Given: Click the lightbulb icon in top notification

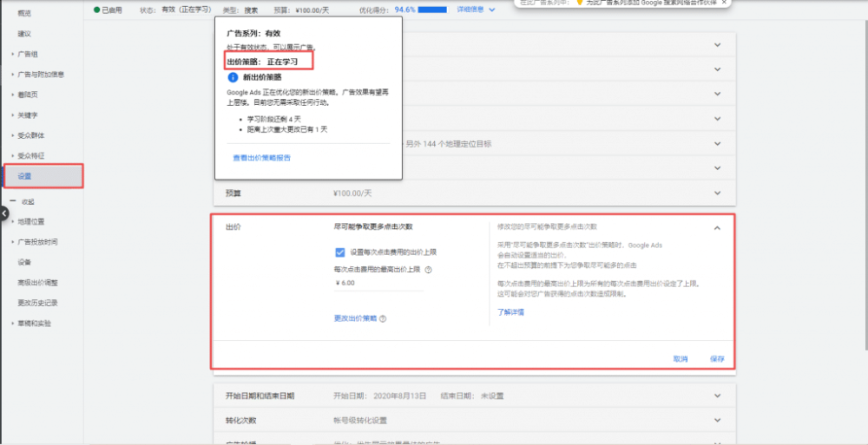Looking at the screenshot, I should point(579,3).
